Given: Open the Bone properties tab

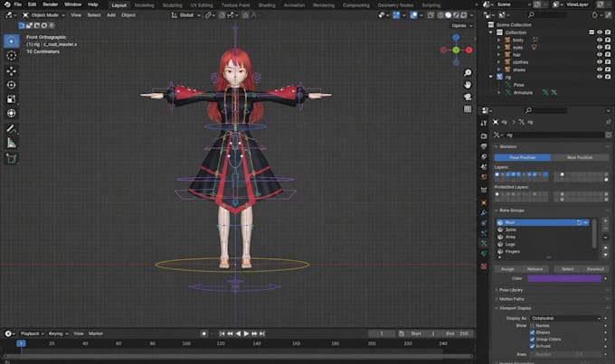Looking at the screenshot, I should (x=484, y=254).
